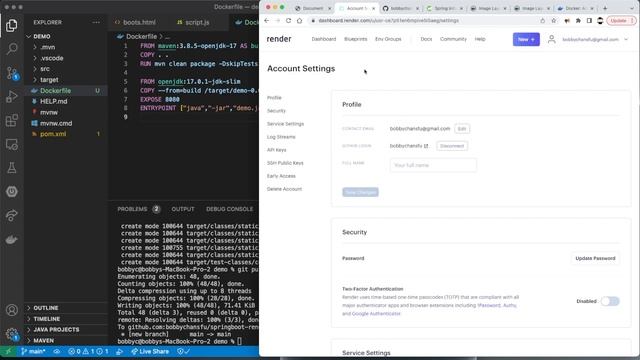This screenshot has width=640, height=360.
Task: Click the remote window status bar icon
Action: [8, 351]
